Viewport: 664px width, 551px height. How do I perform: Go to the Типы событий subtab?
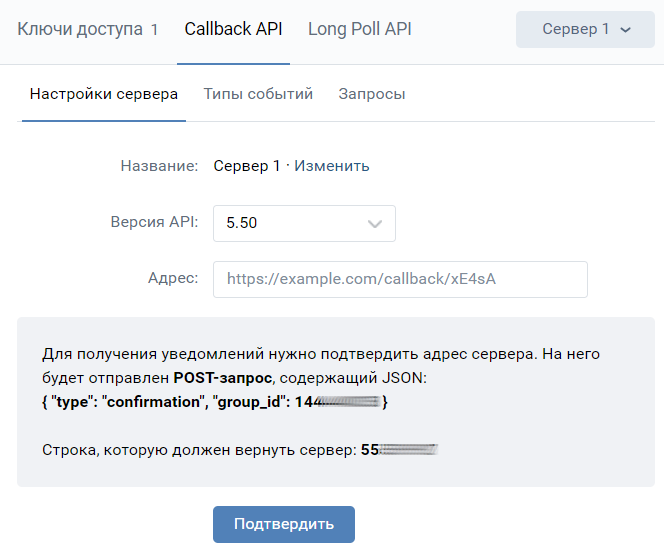[x=258, y=94]
